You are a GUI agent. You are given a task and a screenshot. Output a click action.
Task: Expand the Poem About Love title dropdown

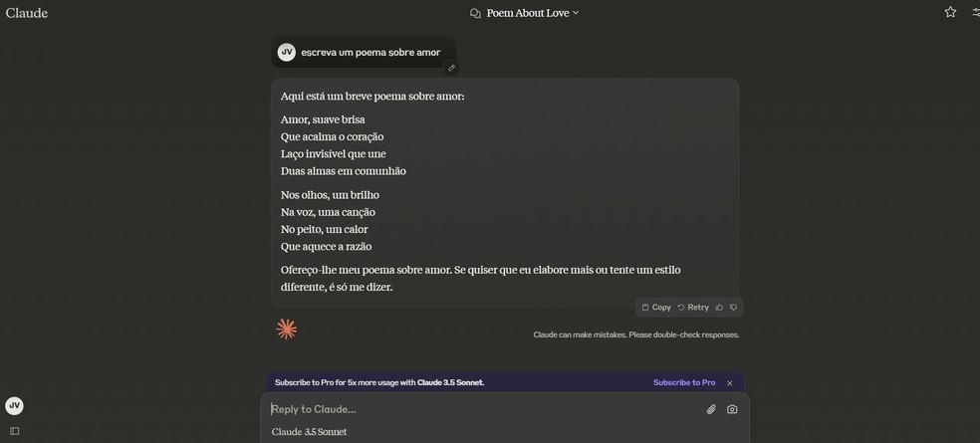click(576, 13)
